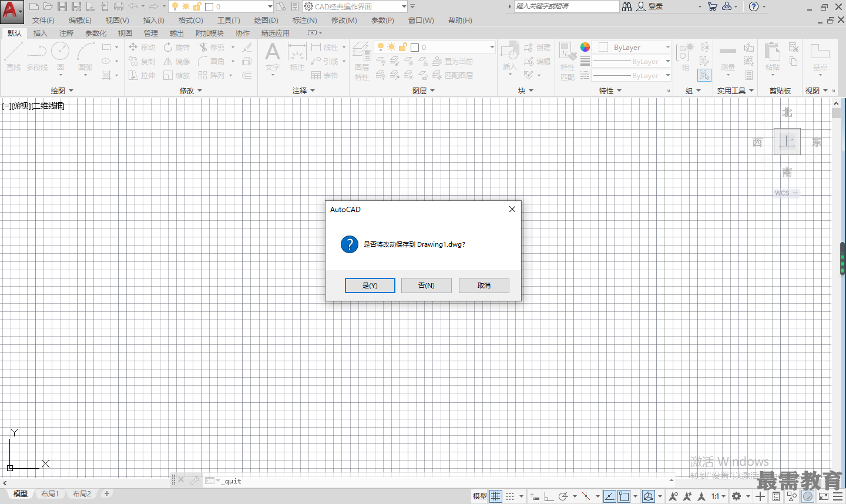
Task: Click the Match Properties (特性匹配) icon
Action: point(568,61)
